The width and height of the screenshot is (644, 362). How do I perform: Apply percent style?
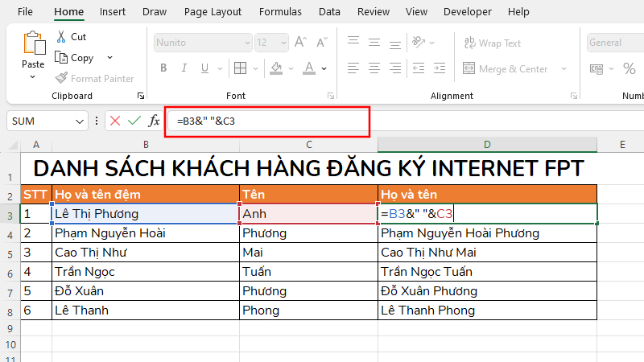630,68
